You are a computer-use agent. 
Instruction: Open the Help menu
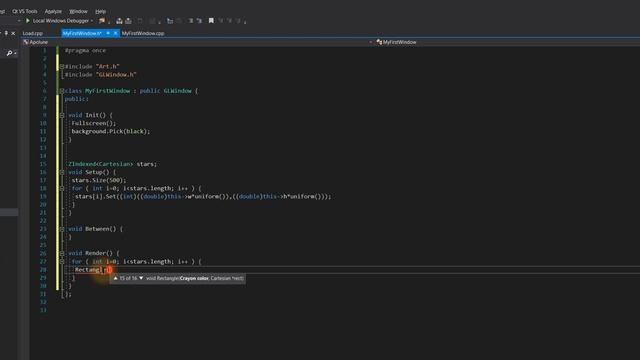(x=100, y=11)
